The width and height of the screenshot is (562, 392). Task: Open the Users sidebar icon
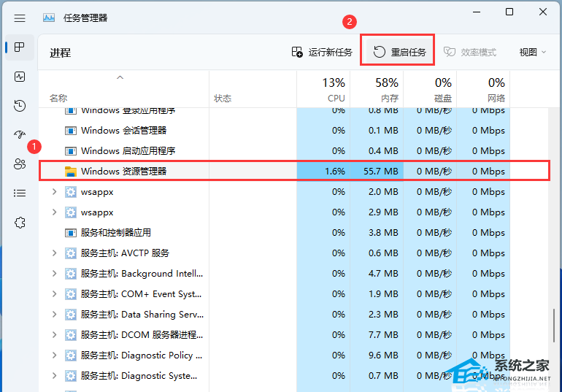[x=20, y=164]
